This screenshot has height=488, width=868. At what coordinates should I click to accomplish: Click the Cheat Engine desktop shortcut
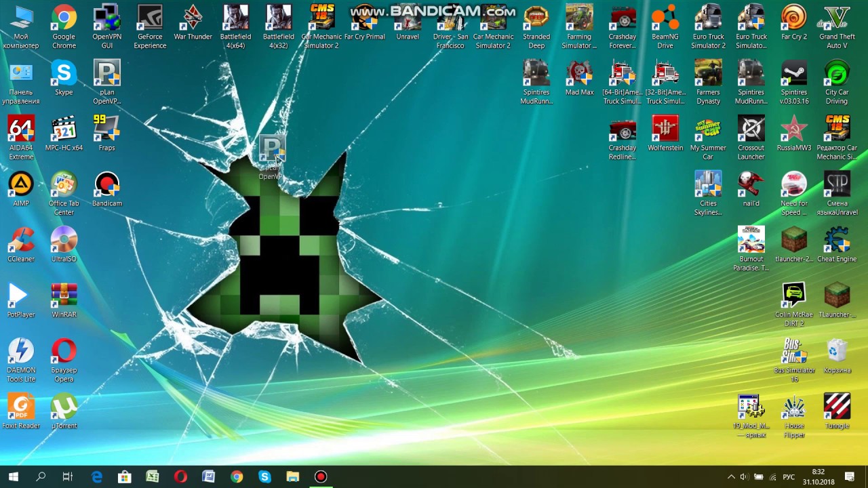point(837,244)
